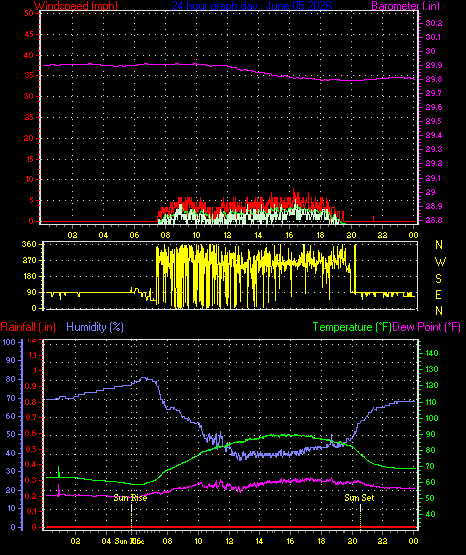Click the Barometer (.in) axis title
Image resolution: width=466 pixels, height=555 pixels.
pyautogui.click(x=405, y=5)
